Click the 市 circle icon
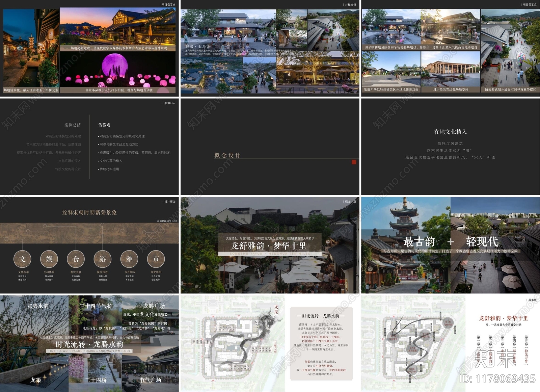The height and width of the screenshot is (392, 540). pyautogui.click(x=156, y=259)
